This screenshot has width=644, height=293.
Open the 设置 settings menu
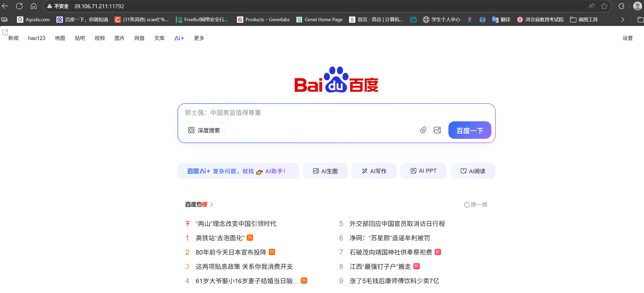[628, 38]
